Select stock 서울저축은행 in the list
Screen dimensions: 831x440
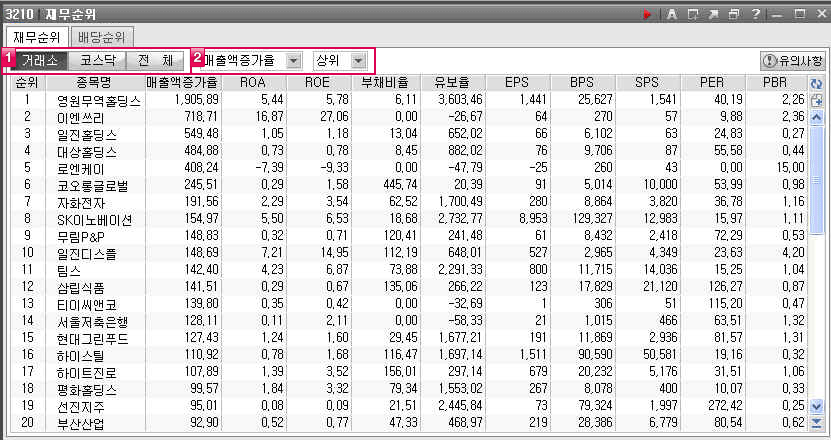(x=93, y=321)
